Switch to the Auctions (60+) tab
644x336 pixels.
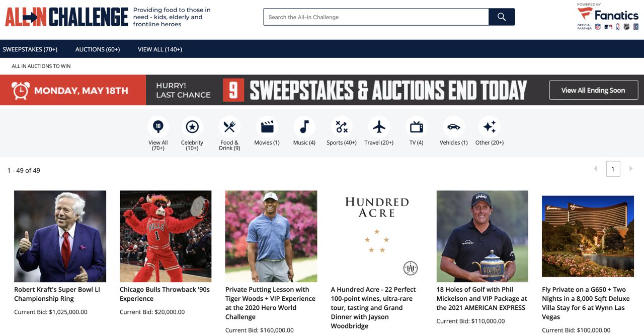(x=98, y=49)
